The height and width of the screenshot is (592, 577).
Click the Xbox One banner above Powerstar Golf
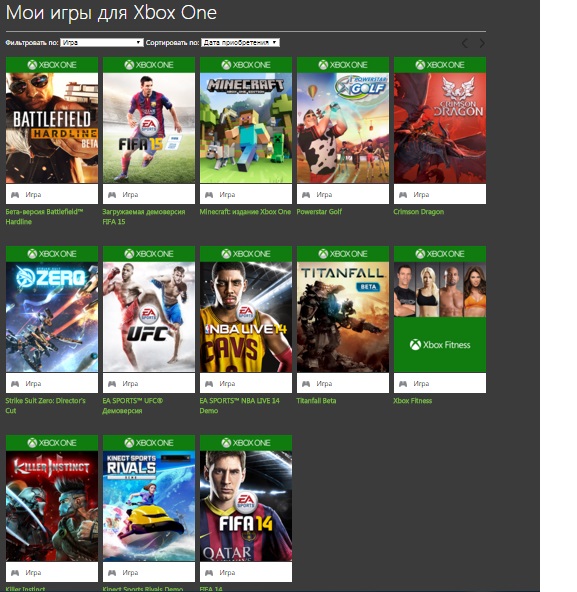343,65
